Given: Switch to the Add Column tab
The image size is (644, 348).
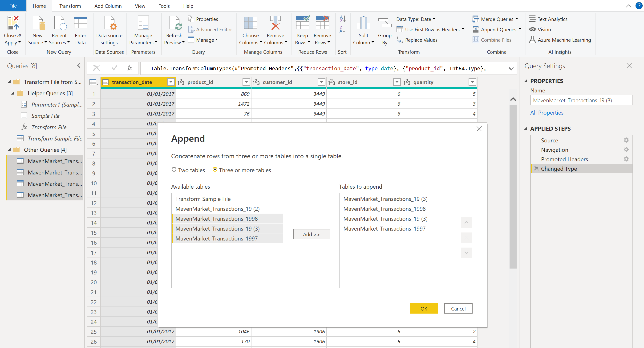Looking at the screenshot, I should (108, 6).
